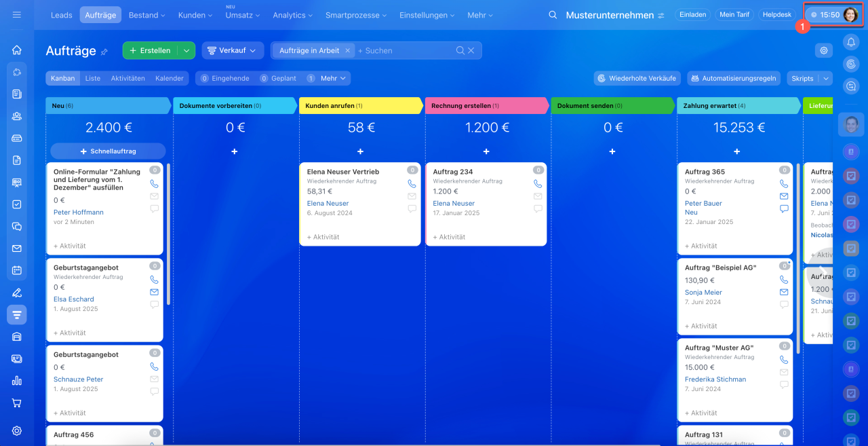Screen dimensions: 868x446
Task: Open Automatisierungsregeln
Action: pyautogui.click(x=734, y=78)
